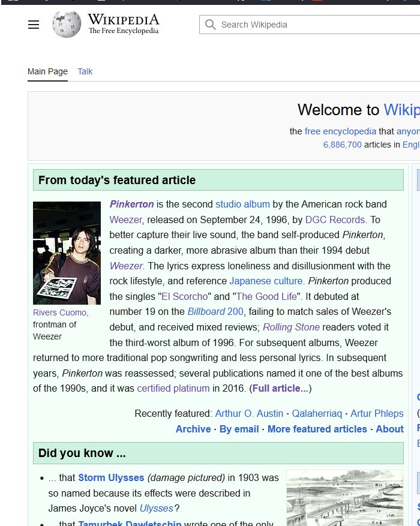Open More featured articles link
This screenshot has width=420, height=526.
click(317, 429)
